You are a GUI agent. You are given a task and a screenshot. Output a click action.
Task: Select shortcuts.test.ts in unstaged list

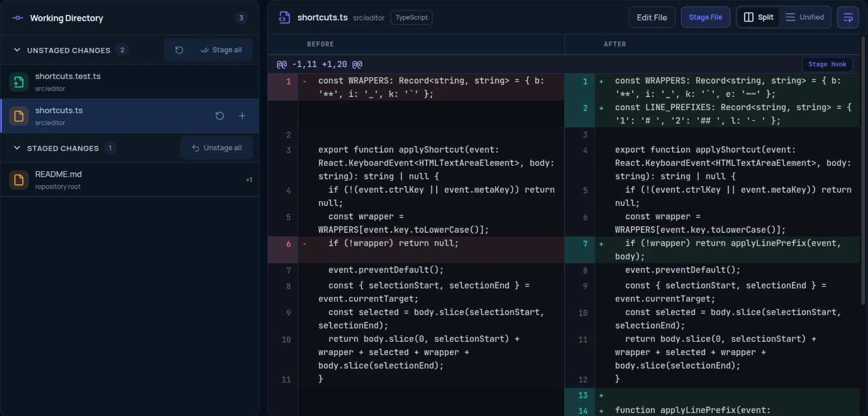point(129,82)
